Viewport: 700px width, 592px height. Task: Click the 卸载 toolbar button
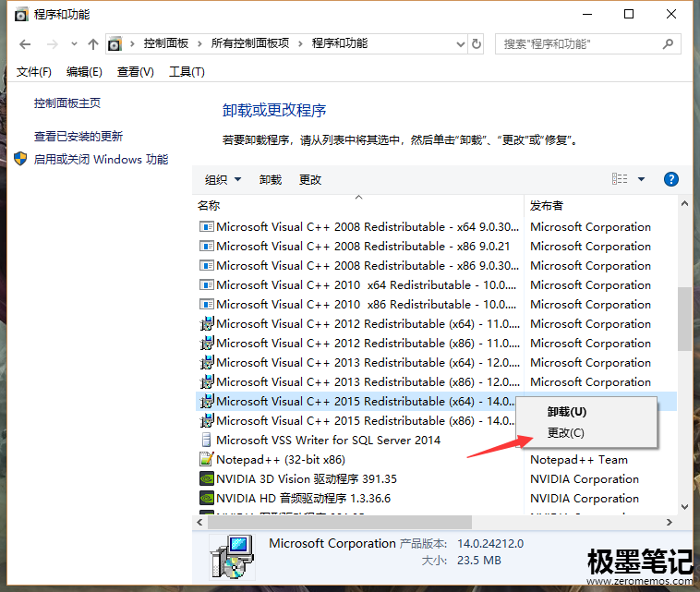(x=271, y=179)
